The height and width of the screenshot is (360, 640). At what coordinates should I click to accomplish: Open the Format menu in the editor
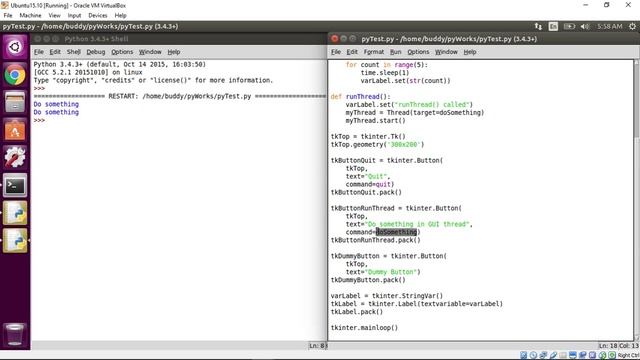(373, 52)
